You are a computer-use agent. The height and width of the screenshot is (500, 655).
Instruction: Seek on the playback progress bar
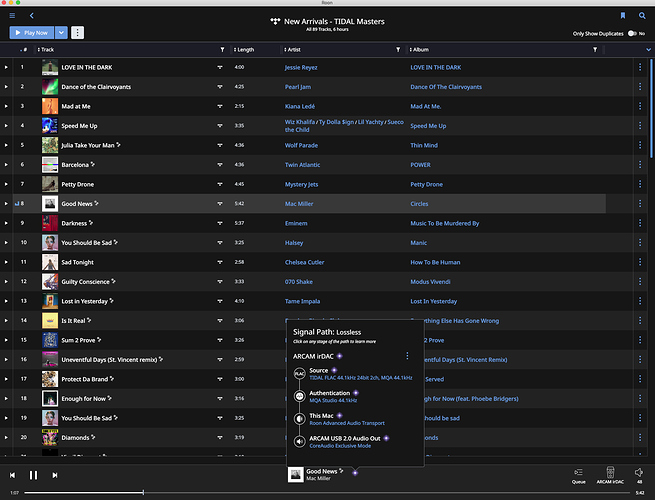click(x=327, y=493)
